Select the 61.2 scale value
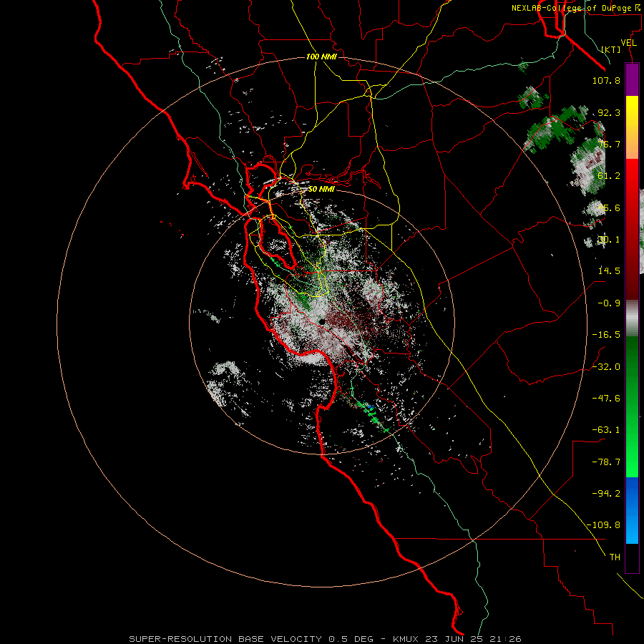 pos(609,176)
